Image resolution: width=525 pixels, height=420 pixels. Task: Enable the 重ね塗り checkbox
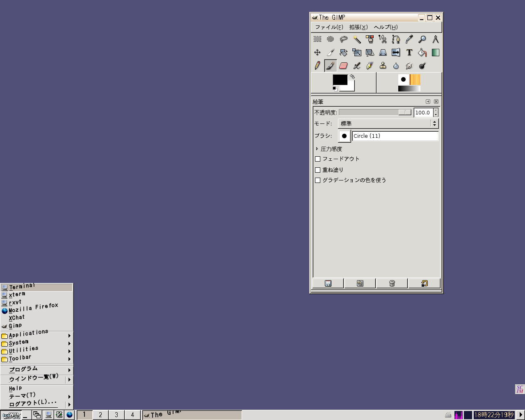[x=317, y=170]
